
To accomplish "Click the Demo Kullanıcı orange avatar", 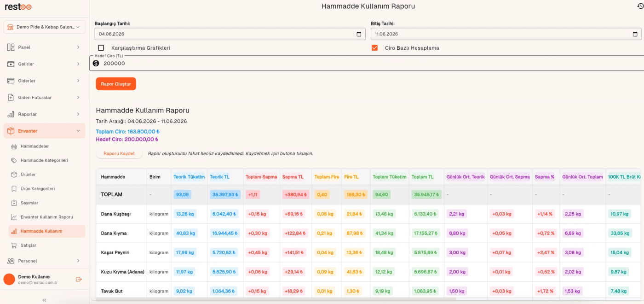I will pyautogui.click(x=9, y=279).
